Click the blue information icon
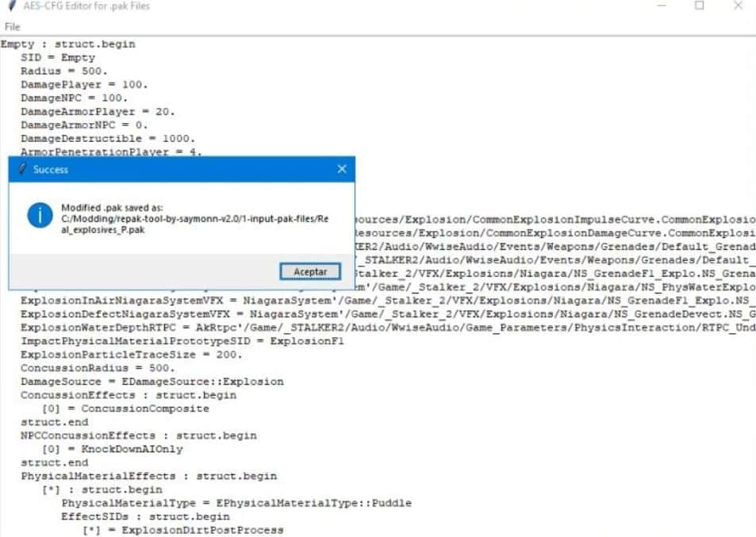Image resolution: width=756 pixels, height=537 pixels. (40, 214)
